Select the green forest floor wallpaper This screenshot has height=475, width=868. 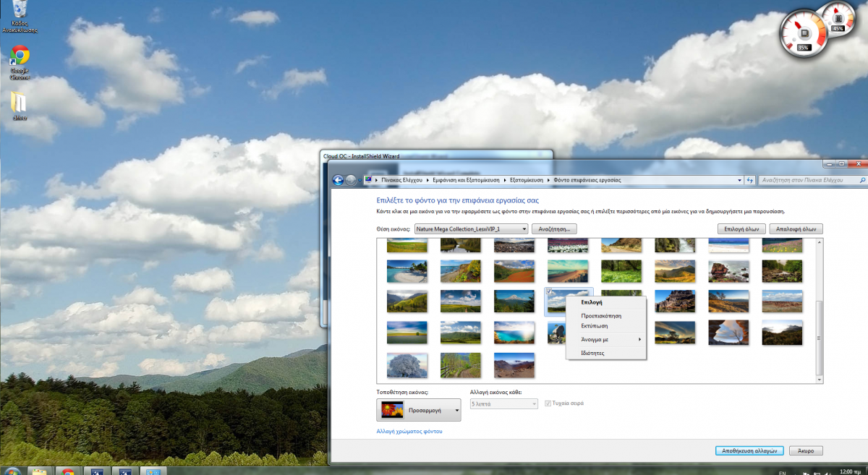pyautogui.click(x=621, y=271)
